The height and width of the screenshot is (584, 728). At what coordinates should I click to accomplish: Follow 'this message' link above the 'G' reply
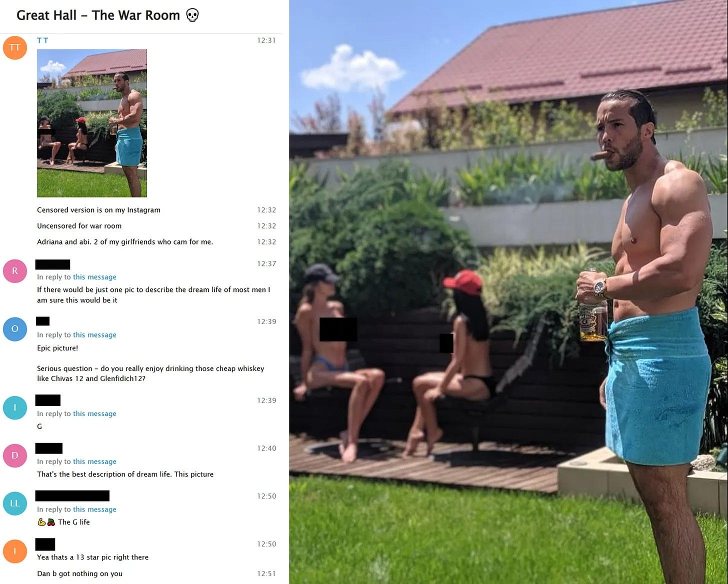94,413
